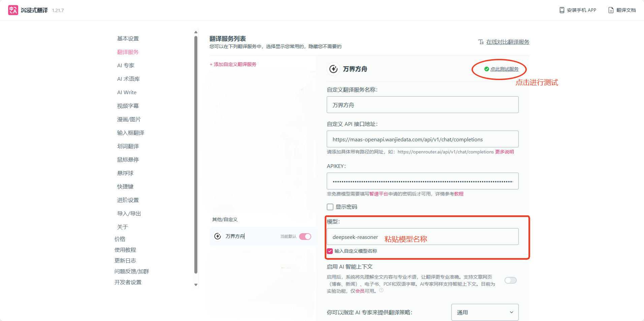The image size is (644, 321).
Task: Uncheck 输入自定义模型名称
Action: 329,251
